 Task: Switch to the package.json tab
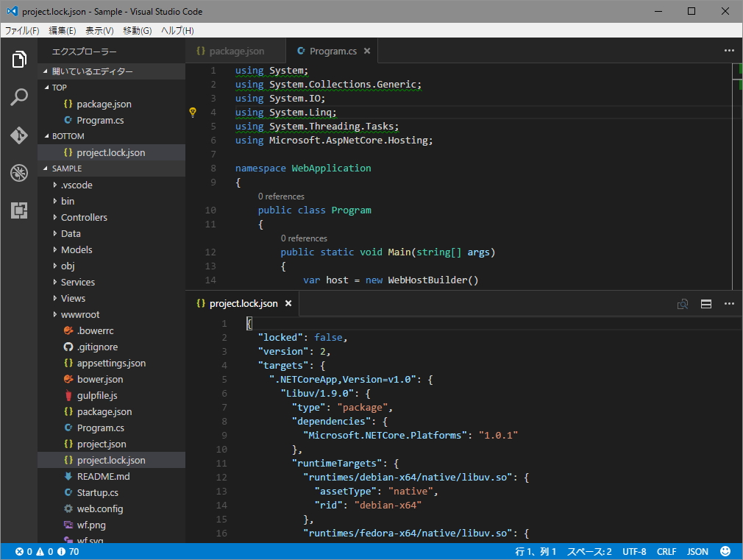coord(235,51)
